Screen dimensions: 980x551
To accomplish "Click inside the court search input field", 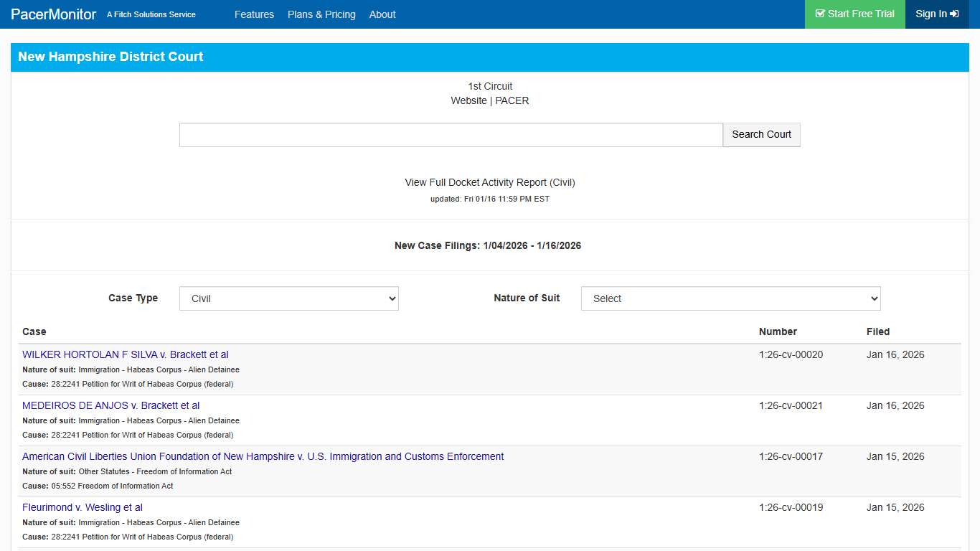I will [x=451, y=134].
